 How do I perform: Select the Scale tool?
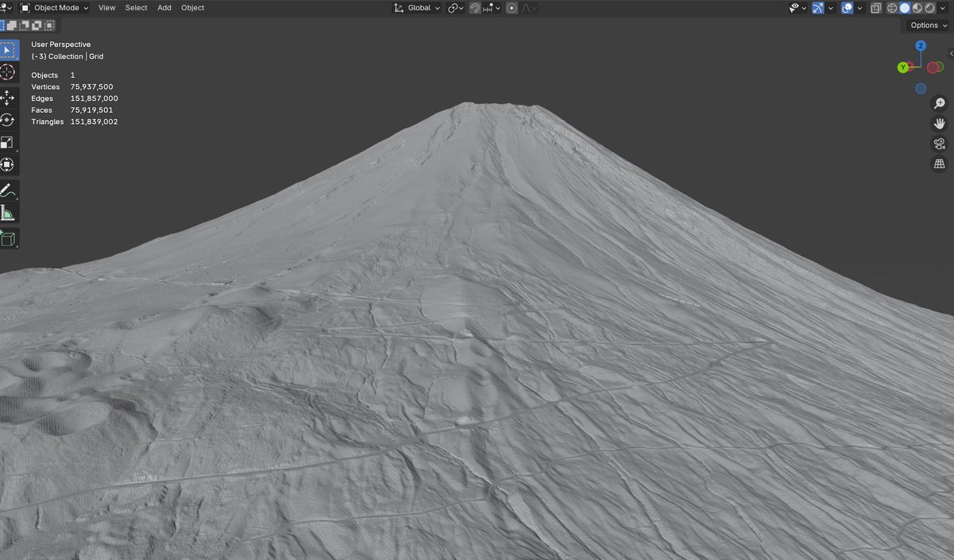coord(8,142)
